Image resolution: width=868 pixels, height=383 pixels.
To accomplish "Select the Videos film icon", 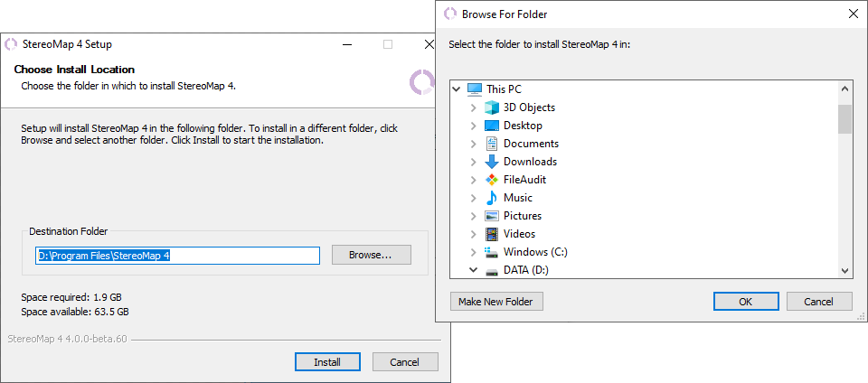I will [492, 234].
